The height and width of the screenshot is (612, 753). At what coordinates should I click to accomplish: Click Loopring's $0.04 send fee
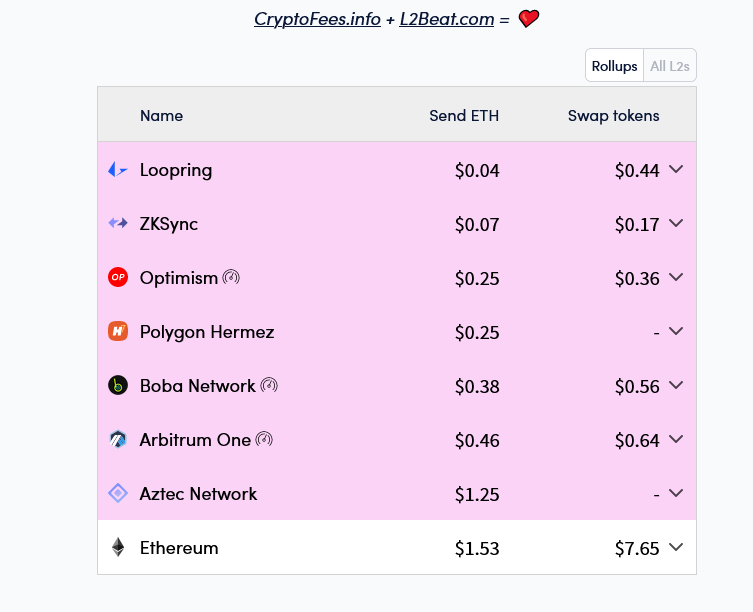477,171
